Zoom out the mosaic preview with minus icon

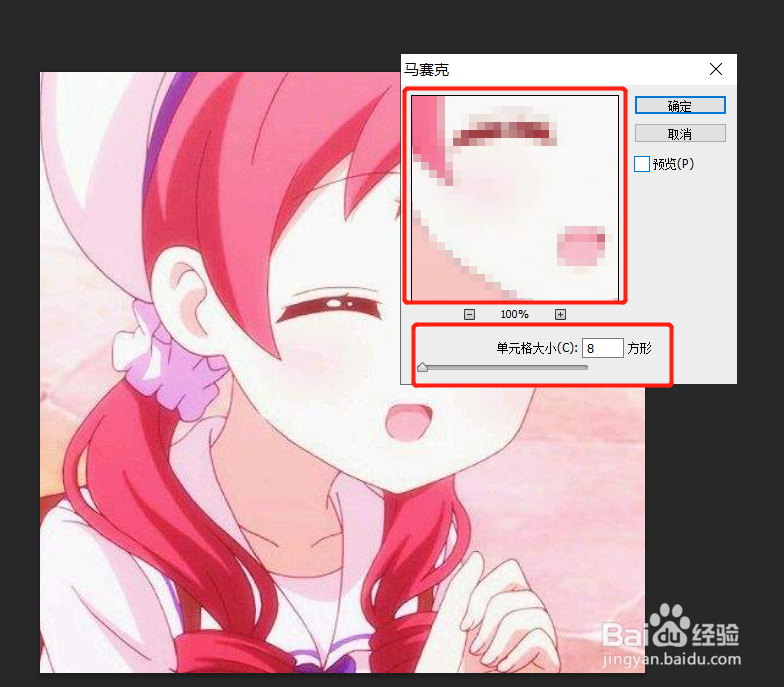click(469, 314)
